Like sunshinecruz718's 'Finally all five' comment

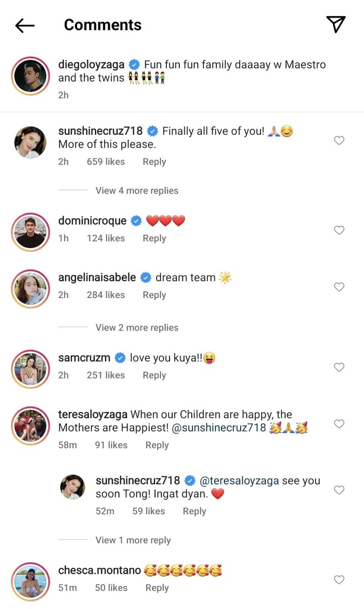click(x=339, y=141)
